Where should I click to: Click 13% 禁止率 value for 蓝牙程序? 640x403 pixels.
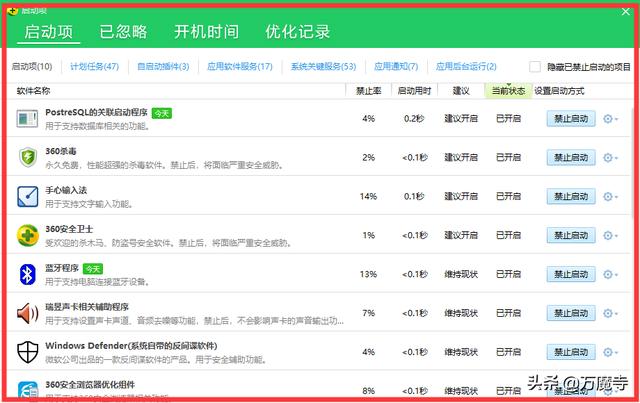click(368, 274)
